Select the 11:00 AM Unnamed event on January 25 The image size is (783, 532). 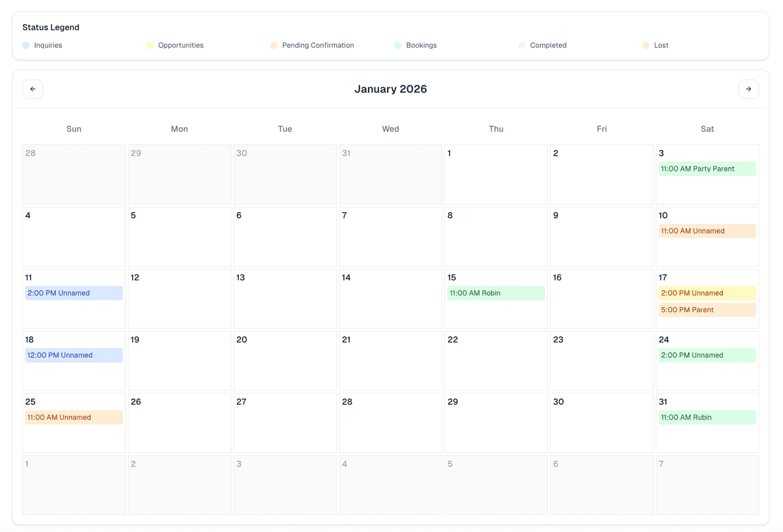tap(73, 417)
